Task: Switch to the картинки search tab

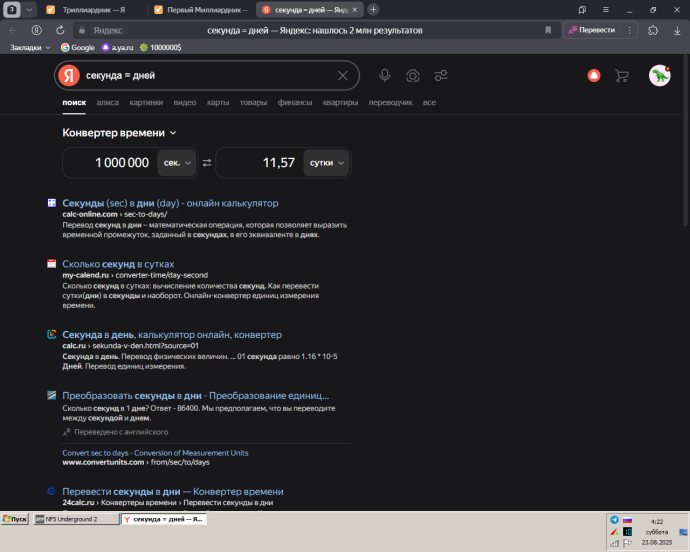Action: coord(146,103)
